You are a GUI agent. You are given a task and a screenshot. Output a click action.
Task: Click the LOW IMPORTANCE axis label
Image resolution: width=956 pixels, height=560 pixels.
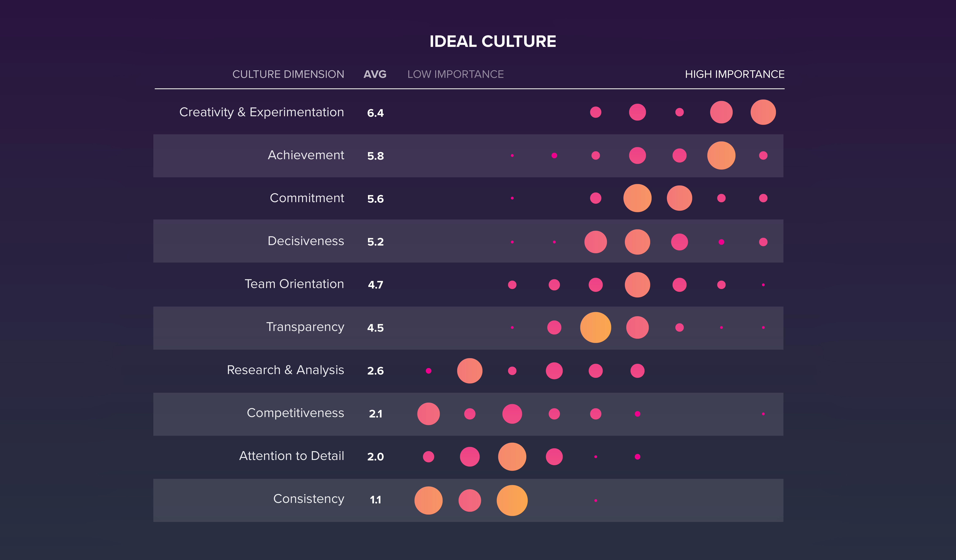pyautogui.click(x=455, y=74)
